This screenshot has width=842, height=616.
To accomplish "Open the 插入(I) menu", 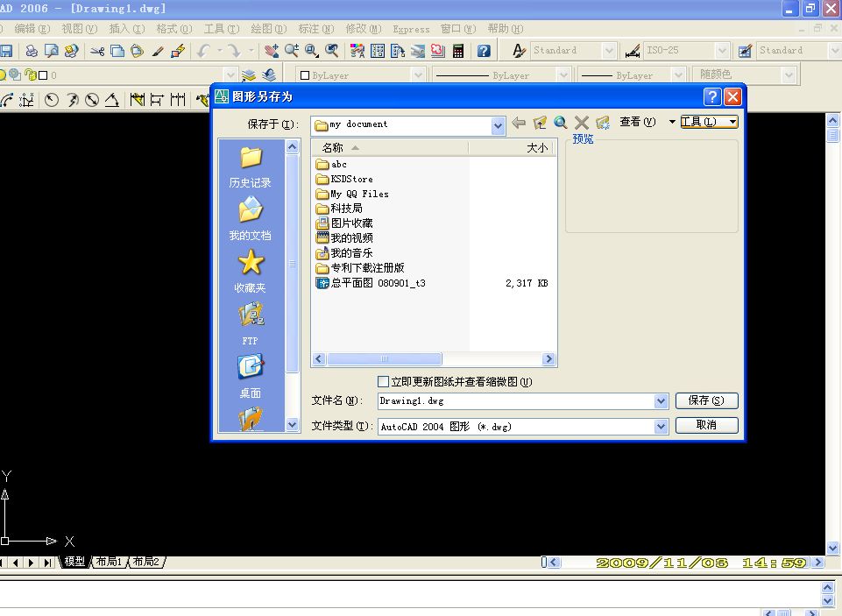I will [x=127, y=29].
